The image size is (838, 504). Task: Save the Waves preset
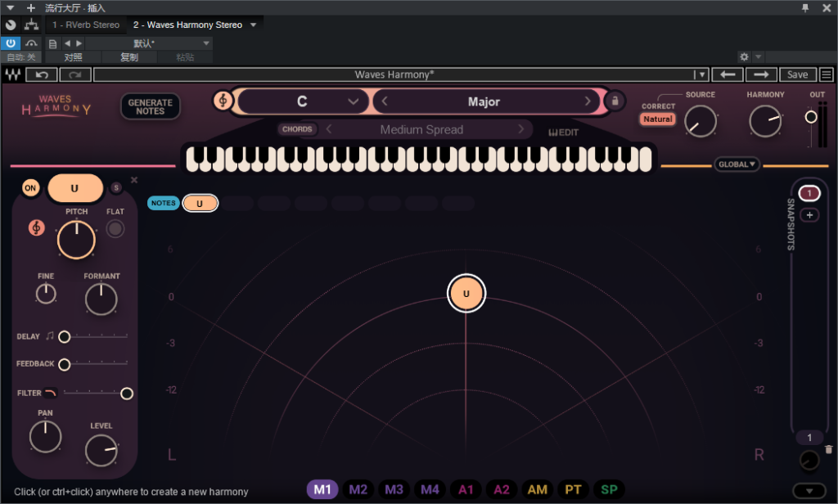797,74
